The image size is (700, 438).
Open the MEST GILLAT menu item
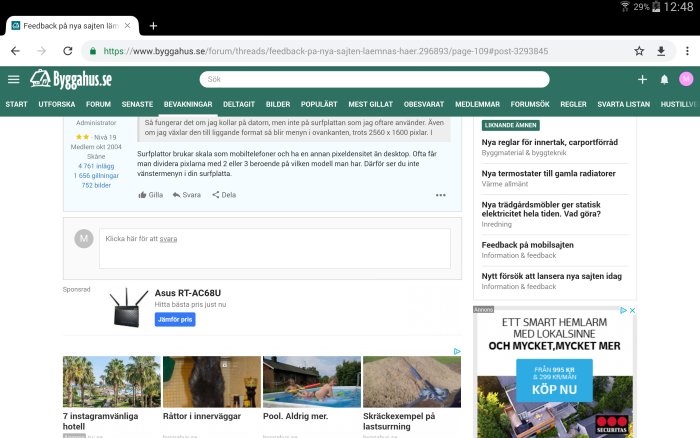pyautogui.click(x=371, y=104)
